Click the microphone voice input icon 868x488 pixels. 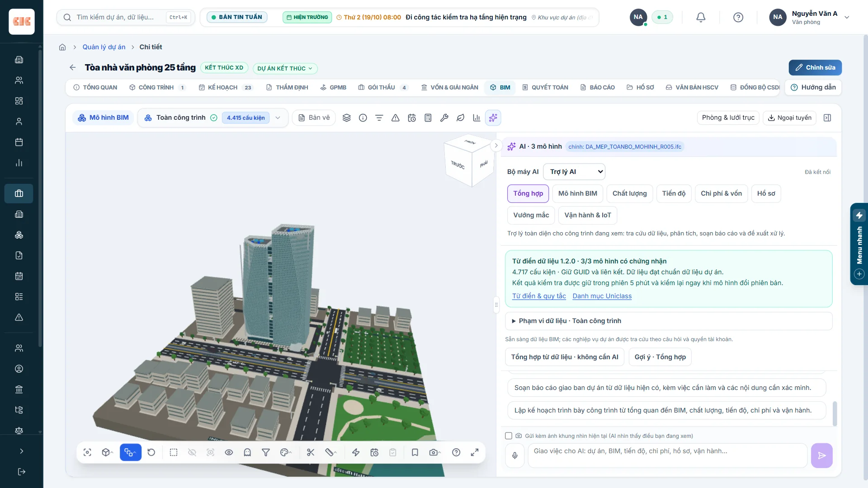514,455
